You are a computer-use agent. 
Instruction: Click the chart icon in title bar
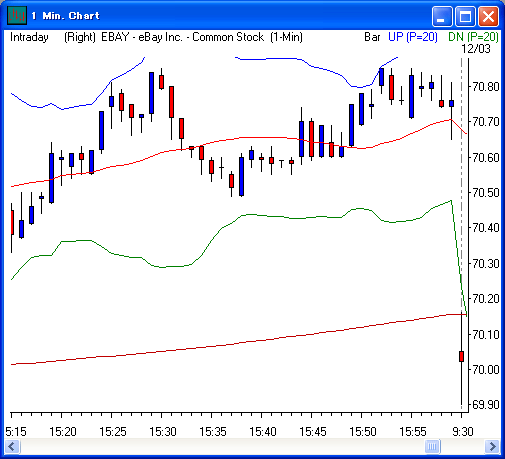tap(17, 15)
